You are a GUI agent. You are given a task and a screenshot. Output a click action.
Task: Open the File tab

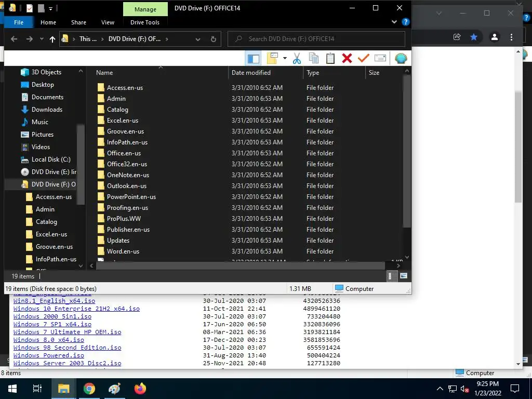coord(19,22)
